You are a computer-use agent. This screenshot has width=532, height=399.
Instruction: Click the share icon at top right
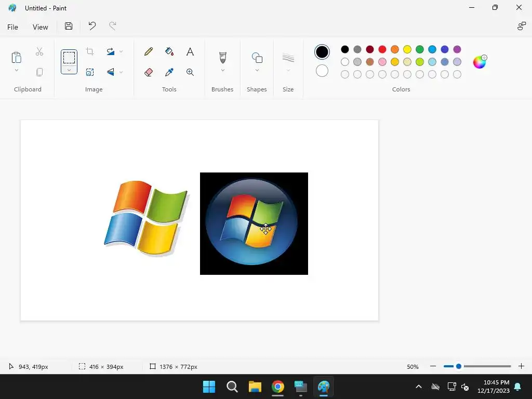tap(522, 26)
